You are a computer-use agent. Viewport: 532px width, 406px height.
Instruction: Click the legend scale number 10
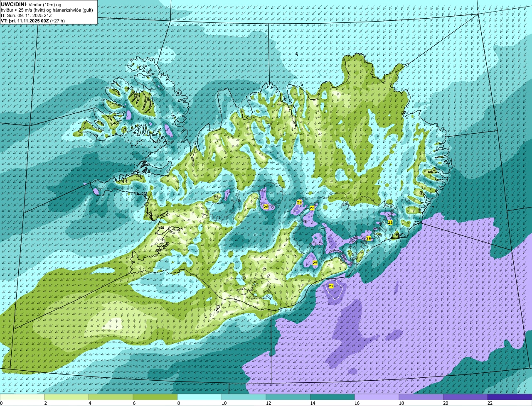[x=224, y=403]
